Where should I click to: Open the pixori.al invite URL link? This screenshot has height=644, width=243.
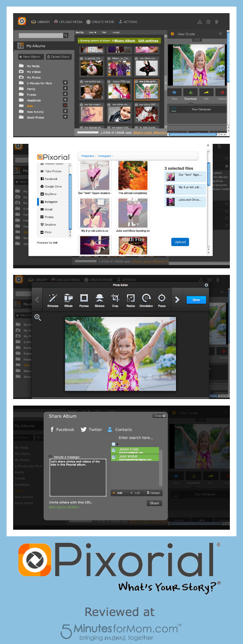click(x=64, y=507)
